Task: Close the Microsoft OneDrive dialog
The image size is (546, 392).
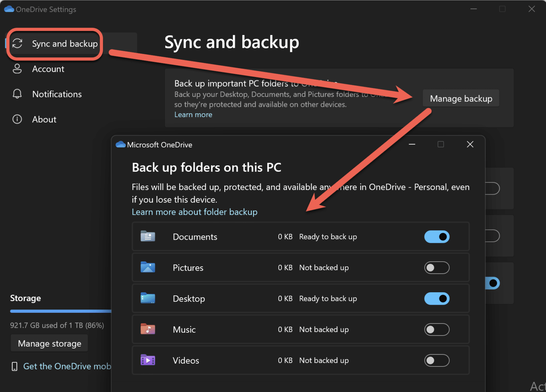Action: tap(470, 144)
